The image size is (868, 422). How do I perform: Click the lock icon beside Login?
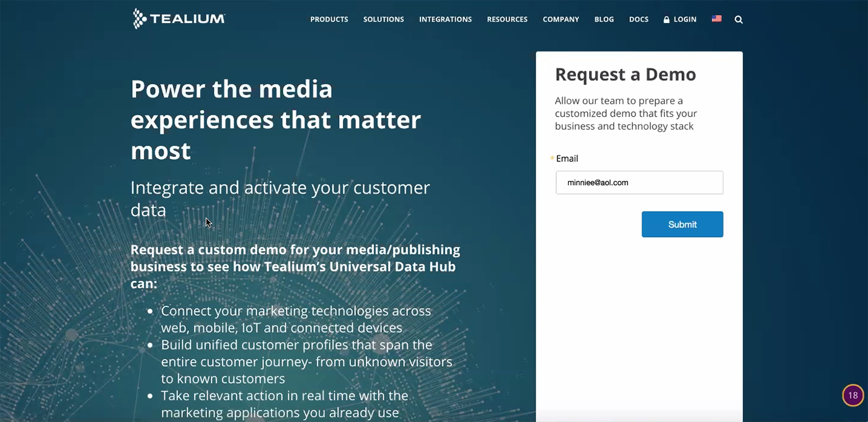[666, 19]
